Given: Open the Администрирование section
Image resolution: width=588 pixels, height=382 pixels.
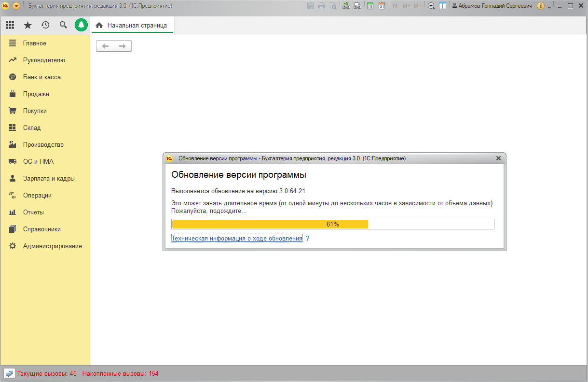Looking at the screenshot, I should pos(45,246).
